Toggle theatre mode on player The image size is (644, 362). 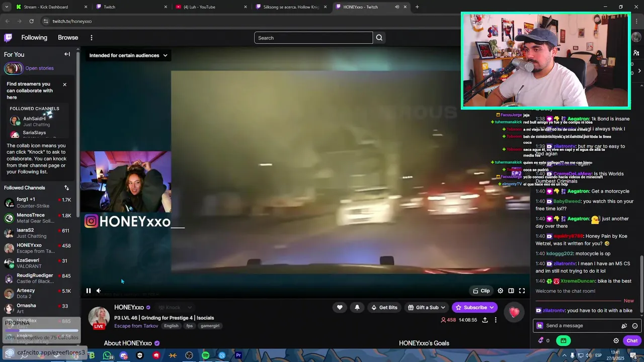511,291
